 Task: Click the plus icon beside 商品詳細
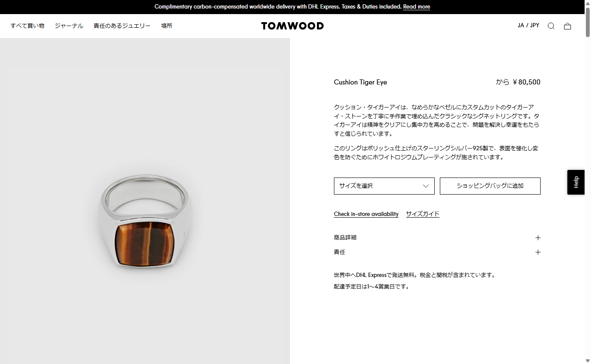pyautogui.click(x=538, y=238)
